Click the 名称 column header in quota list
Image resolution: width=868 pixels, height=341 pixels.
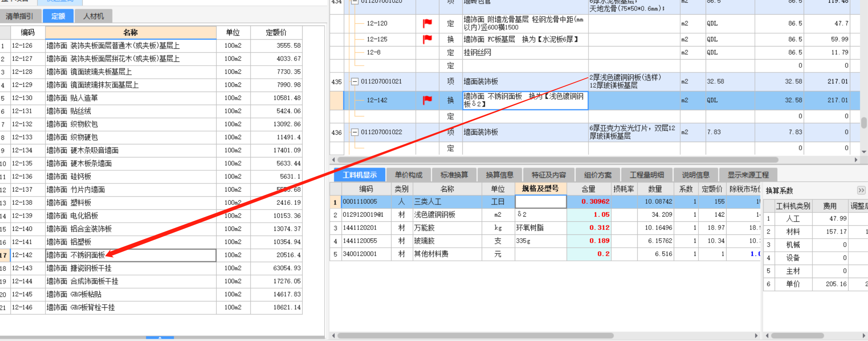click(x=130, y=32)
